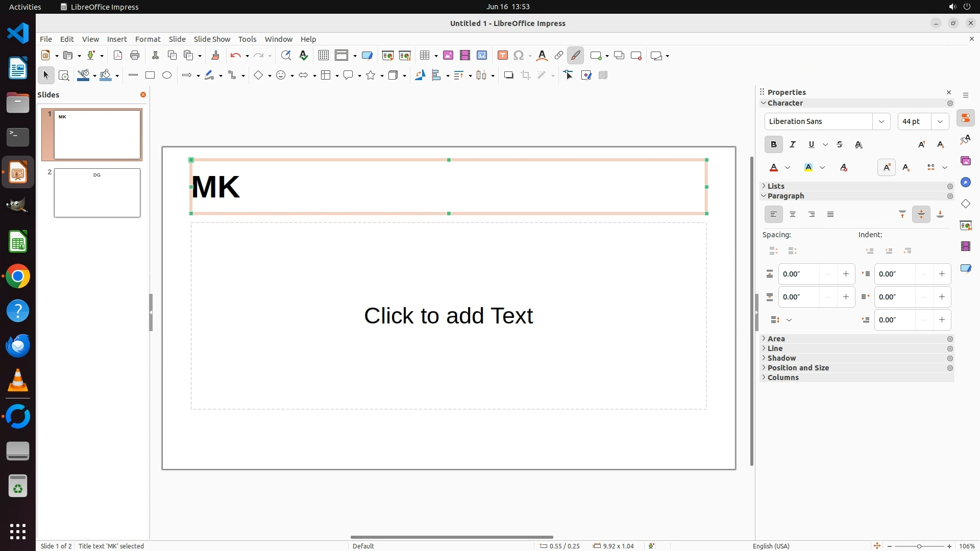Select slide 2 thumbnail labeled DG
980x551 pixels.
pos(97,193)
